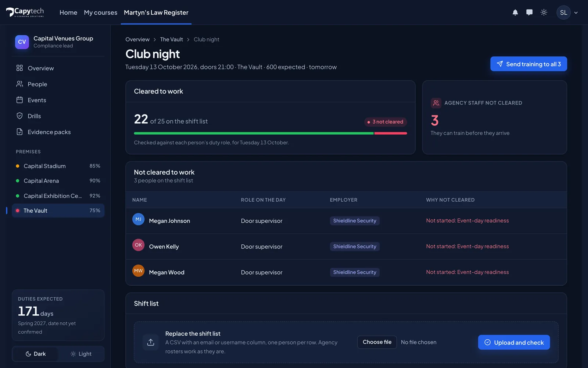
Task: Open the messages chat icon
Action: [529, 13]
